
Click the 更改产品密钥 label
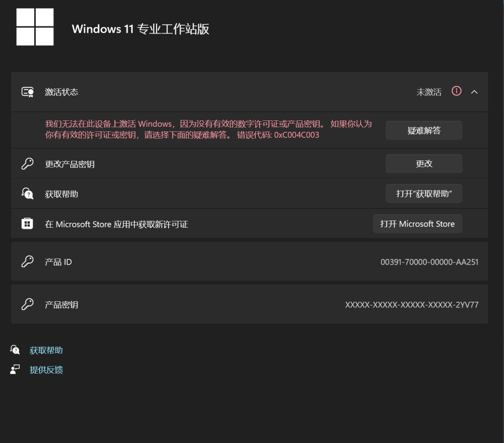click(70, 164)
